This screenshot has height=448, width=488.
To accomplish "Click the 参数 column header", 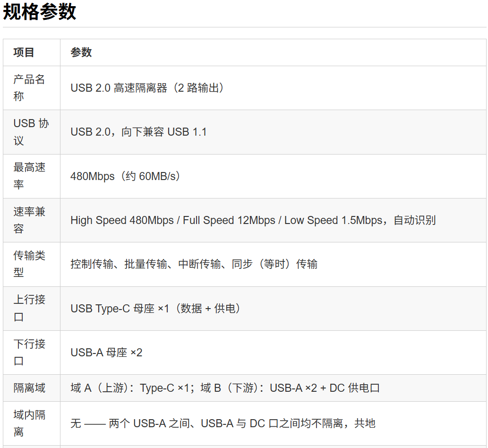I will pyautogui.click(x=81, y=52).
